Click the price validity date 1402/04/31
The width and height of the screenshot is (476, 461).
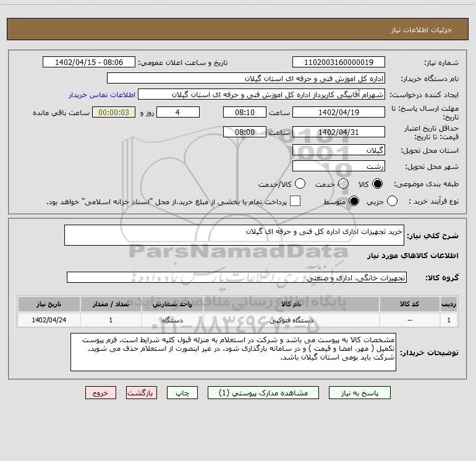(x=339, y=132)
